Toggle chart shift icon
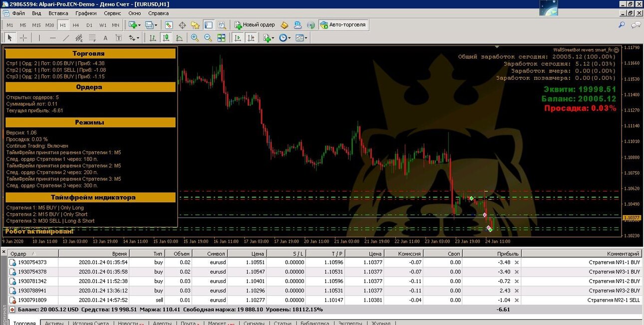Screen dimensions: 644x325 pos(251,37)
